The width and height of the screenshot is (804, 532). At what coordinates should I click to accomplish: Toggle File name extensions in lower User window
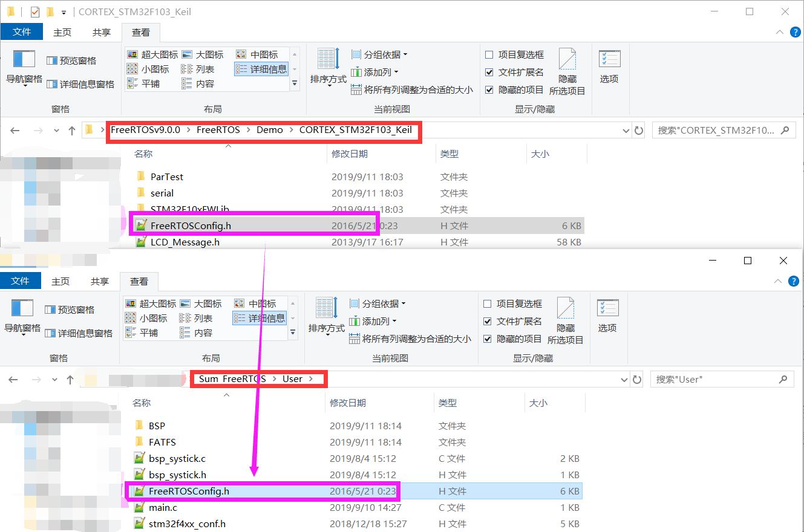[x=512, y=321]
